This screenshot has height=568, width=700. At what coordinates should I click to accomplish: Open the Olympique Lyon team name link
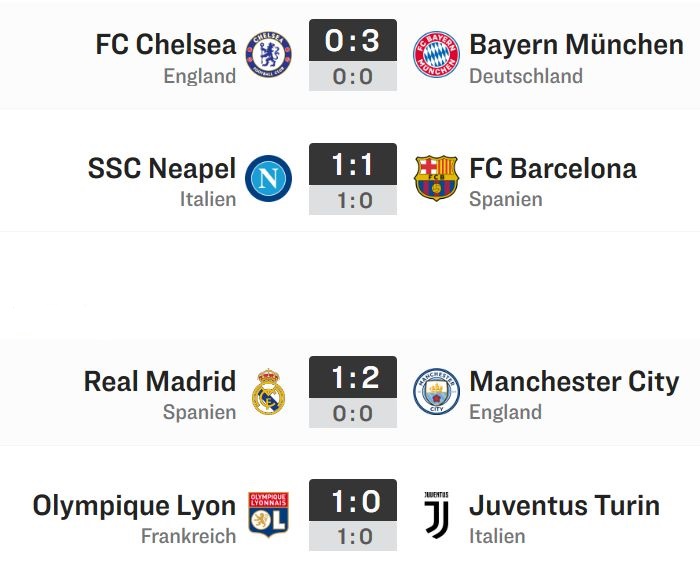(x=134, y=506)
